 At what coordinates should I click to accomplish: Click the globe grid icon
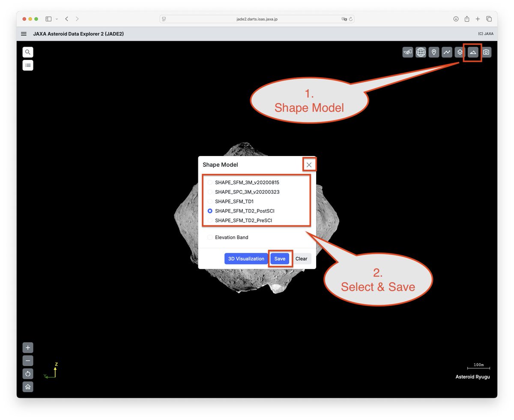coord(421,52)
